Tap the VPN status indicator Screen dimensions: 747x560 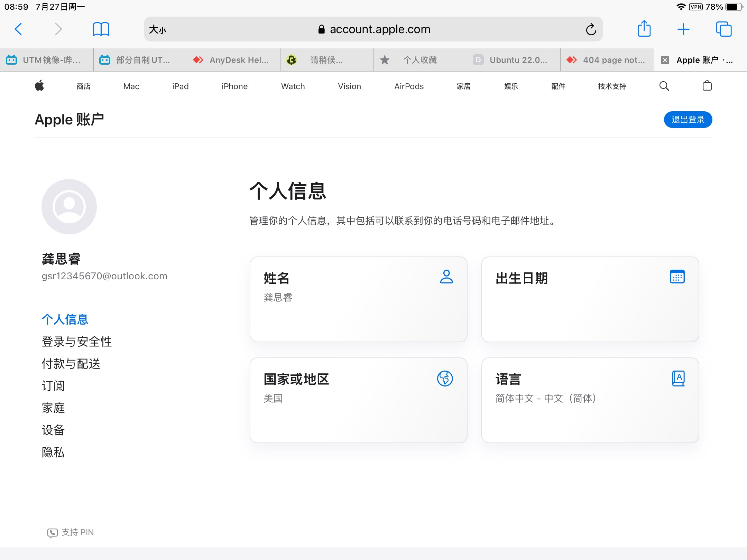[696, 7]
